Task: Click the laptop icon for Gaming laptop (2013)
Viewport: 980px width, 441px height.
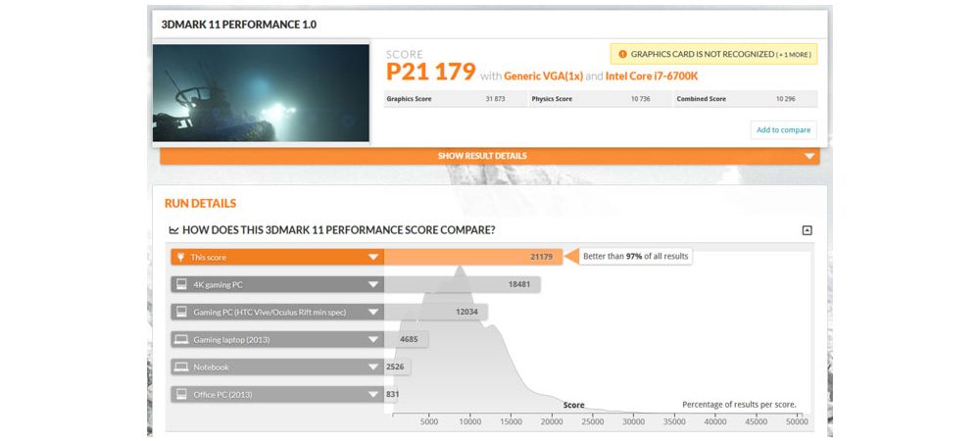Action: point(180,339)
